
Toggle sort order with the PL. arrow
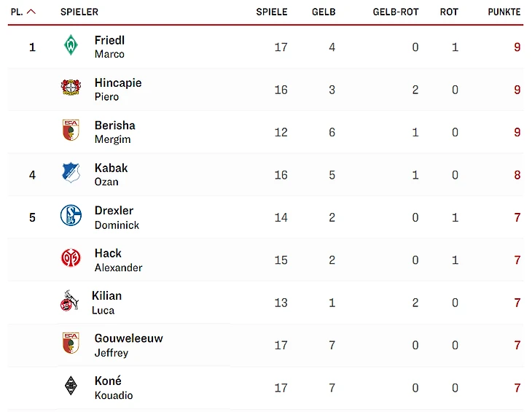tap(31, 12)
